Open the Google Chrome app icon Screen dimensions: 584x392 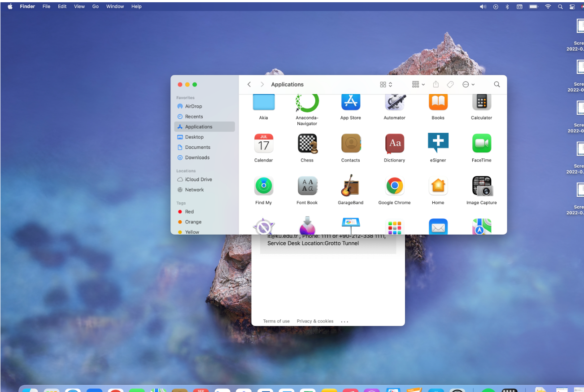click(394, 186)
